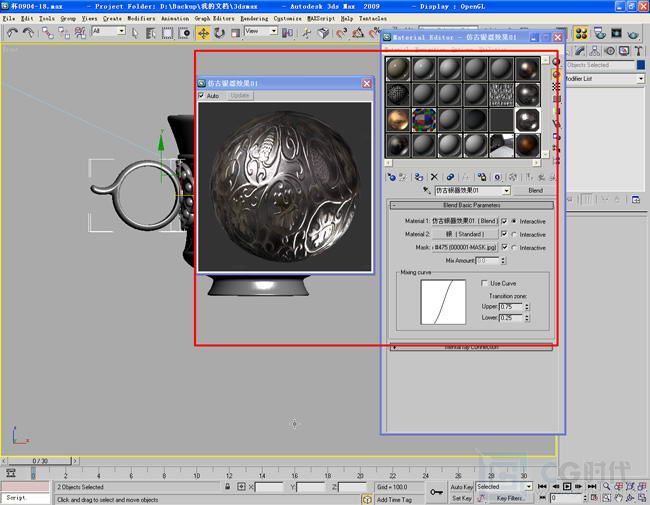Open the Render Setup teapot icon
The width and height of the screenshot is (650, 505).
point(599,33)
